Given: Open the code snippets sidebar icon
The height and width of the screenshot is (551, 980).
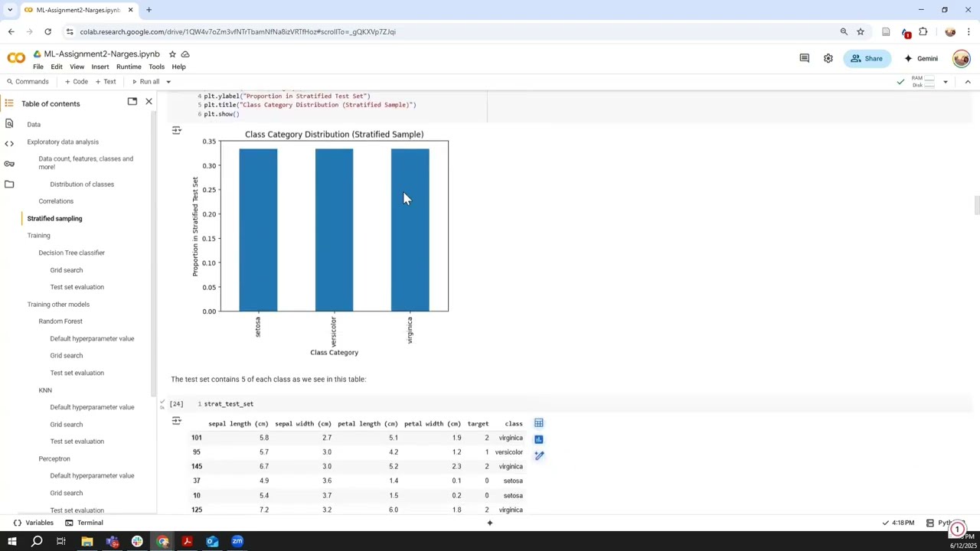Looking at the screenshot, I should (9, 143).
